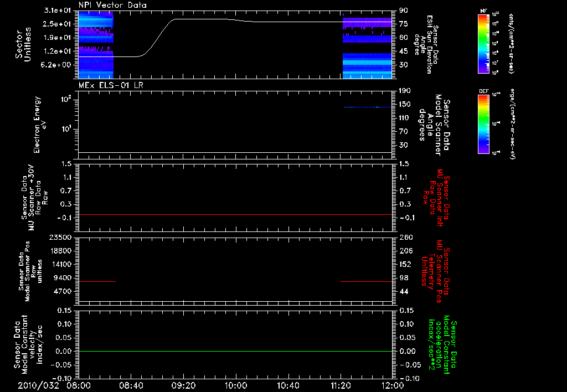The height and width of the screenshot is (392, 567).
Task: Click the 08:00 time axis label
Action: 79,385
